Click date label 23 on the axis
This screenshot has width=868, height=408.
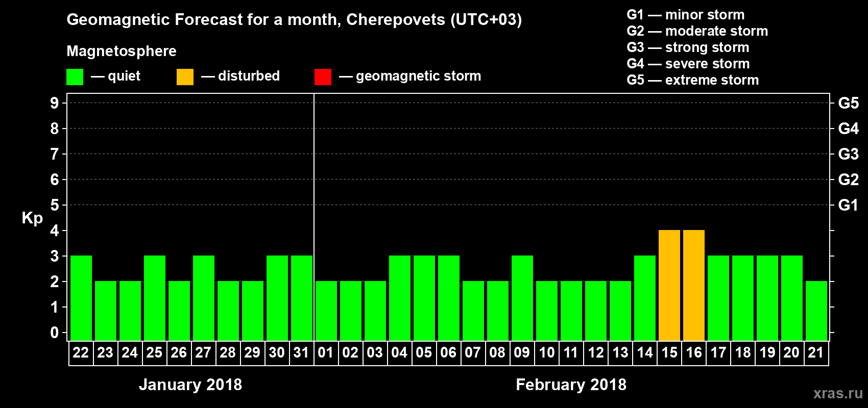coord(105,352)
